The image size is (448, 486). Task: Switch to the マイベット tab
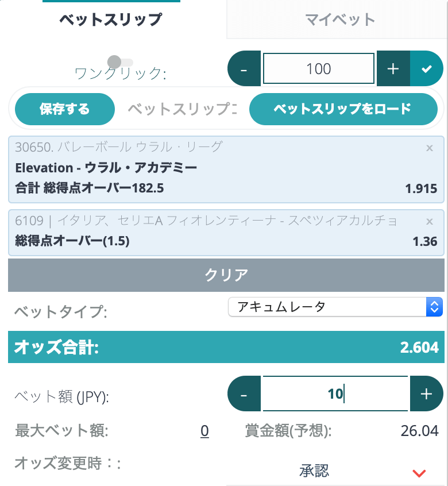point(340,20)
